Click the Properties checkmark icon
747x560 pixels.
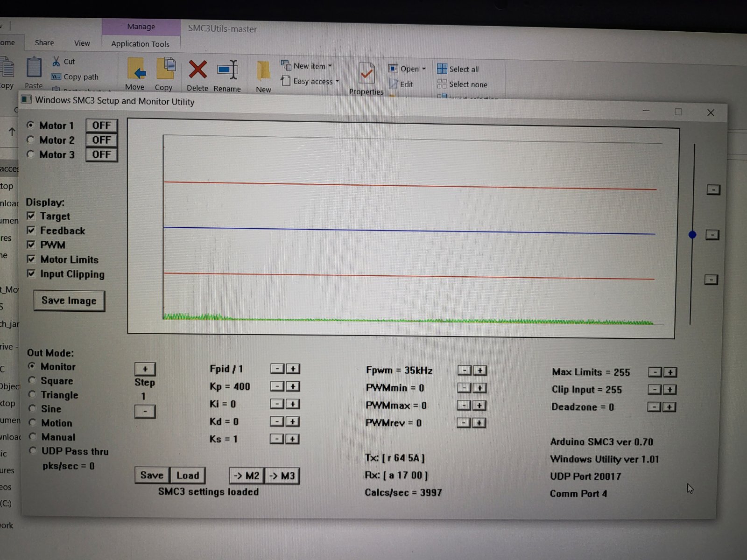click(366, 74)
